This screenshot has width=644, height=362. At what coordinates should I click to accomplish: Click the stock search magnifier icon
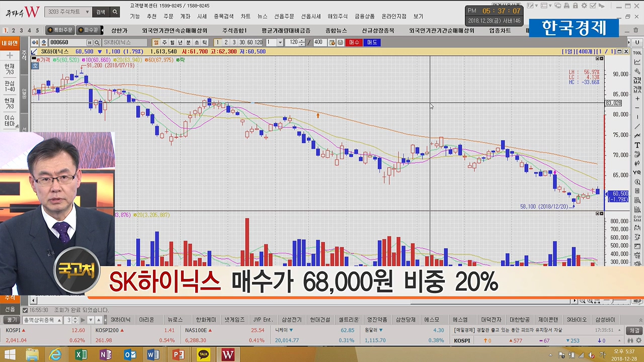point(97,43)
